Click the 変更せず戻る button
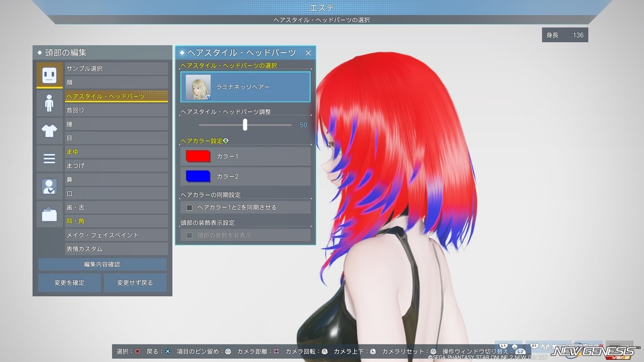Image resolution: width=644 pixels, height=362 pixels. tap(135, 283)
